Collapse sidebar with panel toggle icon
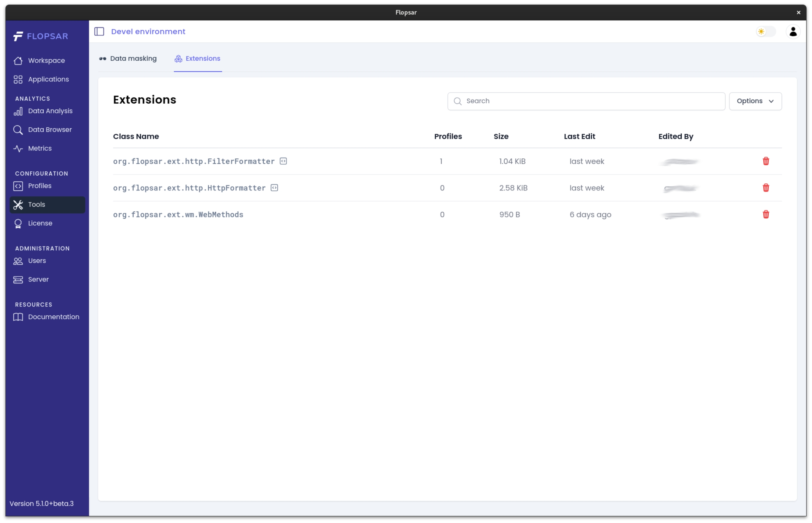This screenshot has width=812, height=523. (x=99, y=32)
